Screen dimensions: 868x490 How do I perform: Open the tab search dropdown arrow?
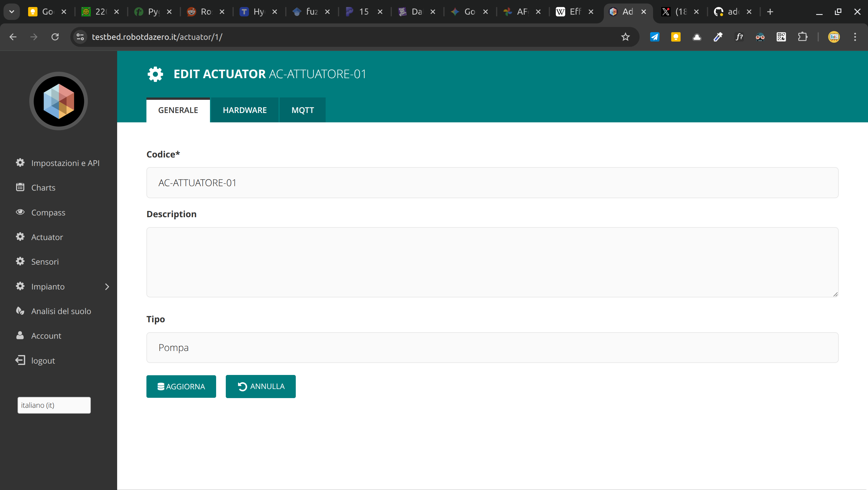click(x=11, y=12)
